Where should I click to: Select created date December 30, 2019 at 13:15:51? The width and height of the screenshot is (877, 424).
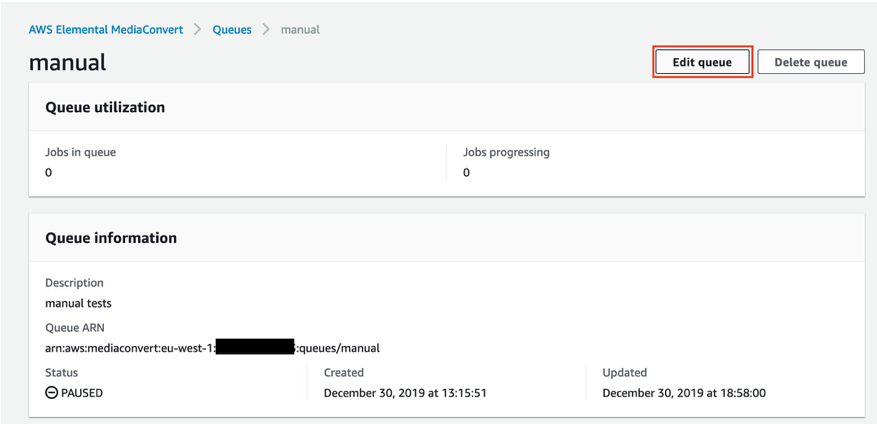pos(405,393)
